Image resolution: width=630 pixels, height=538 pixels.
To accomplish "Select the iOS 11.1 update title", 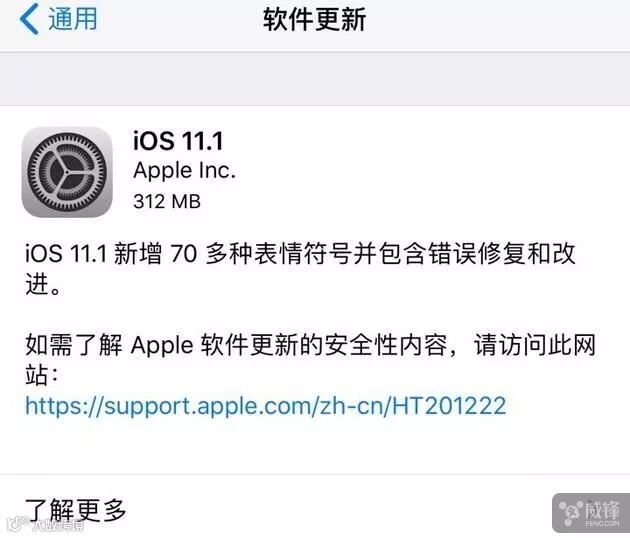I will pyautogui.click(x=178, y=141).
